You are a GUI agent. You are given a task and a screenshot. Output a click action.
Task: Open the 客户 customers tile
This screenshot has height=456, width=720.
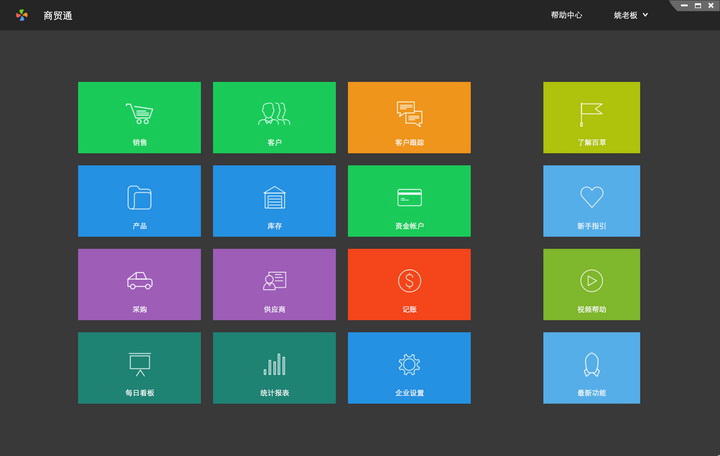pyautogui.click(x=274, y=118)
